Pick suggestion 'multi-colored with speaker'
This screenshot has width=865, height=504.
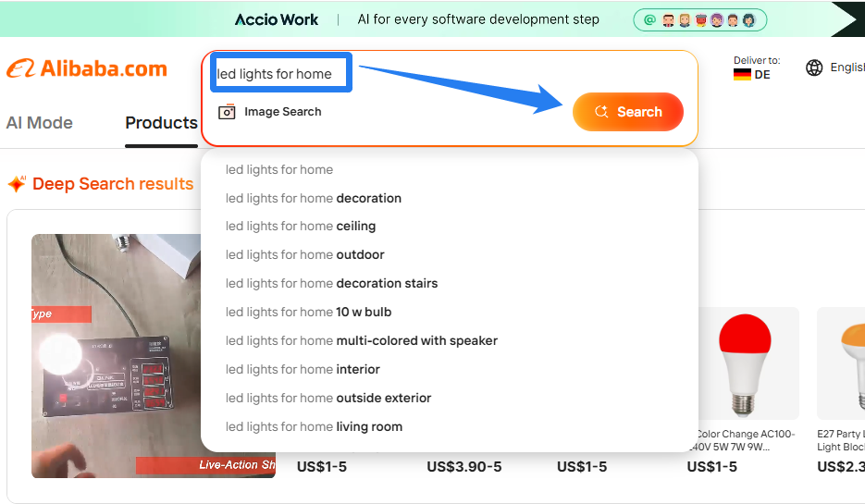tap(362, 341)
